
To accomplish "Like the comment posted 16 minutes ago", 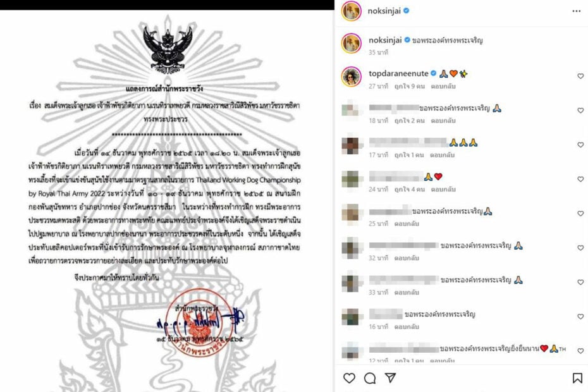I will 580,317.
